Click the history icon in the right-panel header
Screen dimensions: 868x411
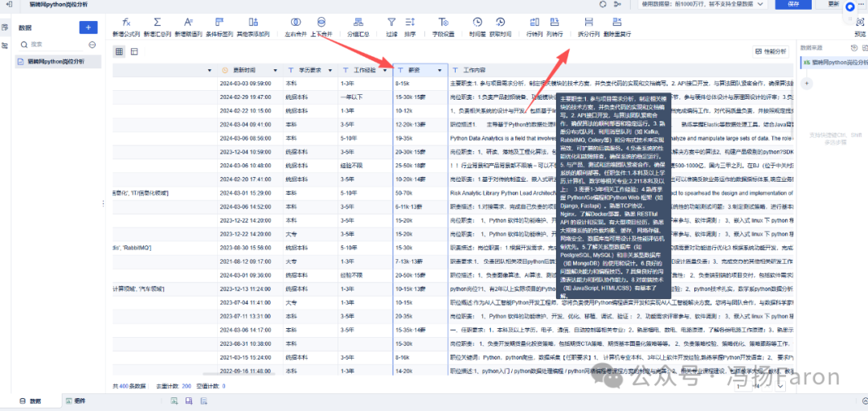854,48
